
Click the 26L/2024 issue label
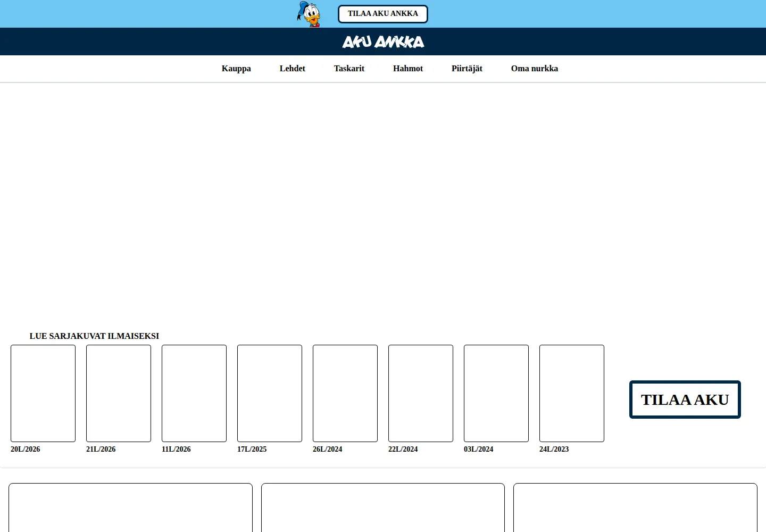[x=328, y=450]
